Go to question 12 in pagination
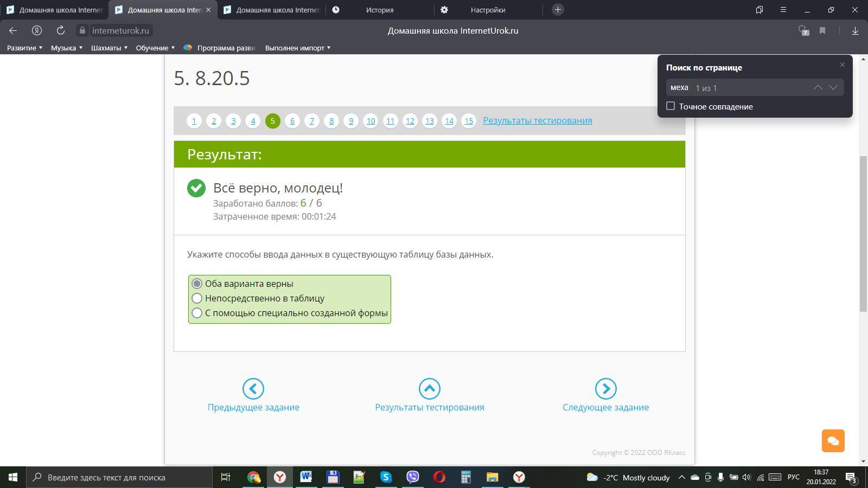Screen dimensions: 868x488 (x=410, y=121)
